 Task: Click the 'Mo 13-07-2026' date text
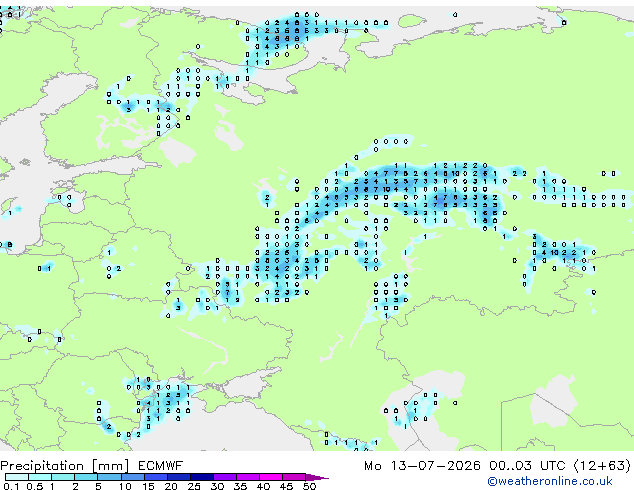422,466
